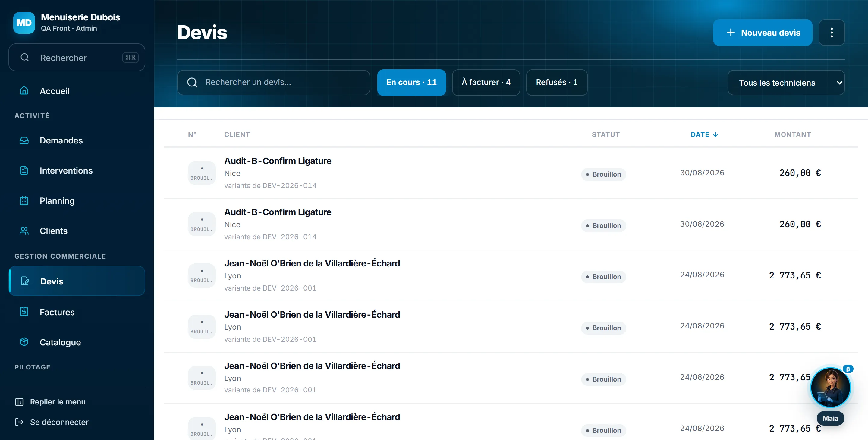Open second Audit-B-Confirm Ligature client name
The width and height of the screenshot is (868, 440).
[278, 212]
